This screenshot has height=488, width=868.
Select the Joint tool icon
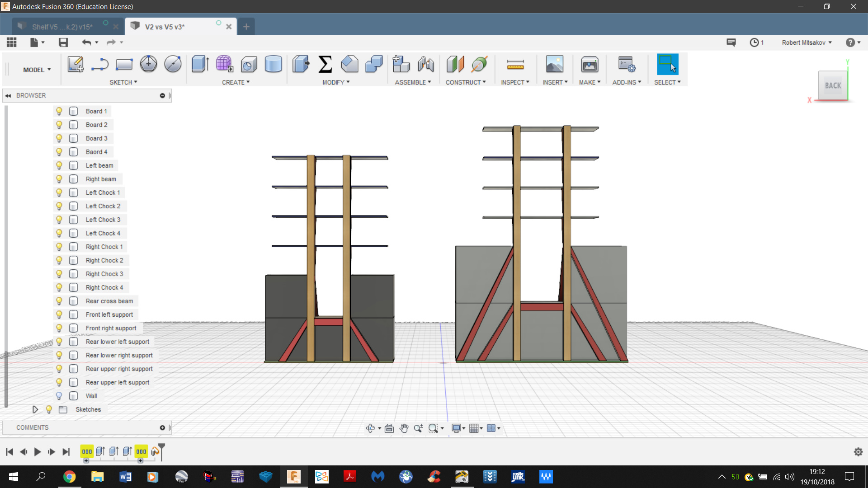click(425, 64)
